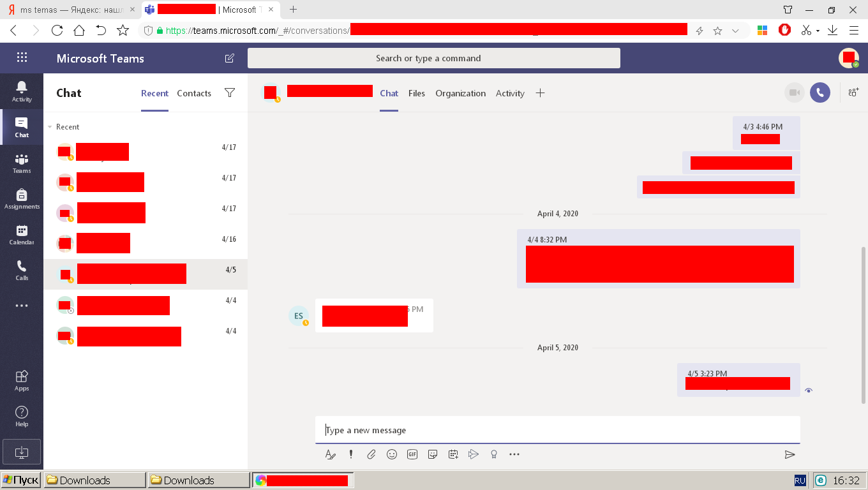Open the Files tab in conversation

tap(417, 93)
